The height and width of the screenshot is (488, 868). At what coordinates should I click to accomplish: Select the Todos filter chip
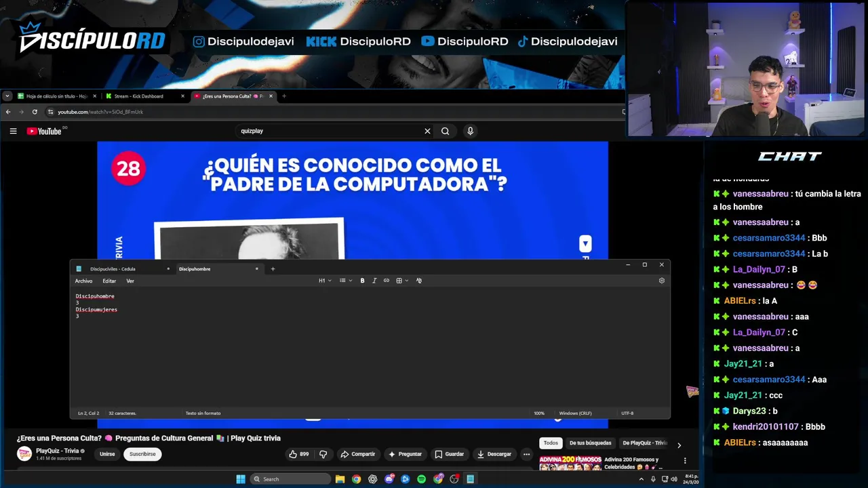click(551, 443)
